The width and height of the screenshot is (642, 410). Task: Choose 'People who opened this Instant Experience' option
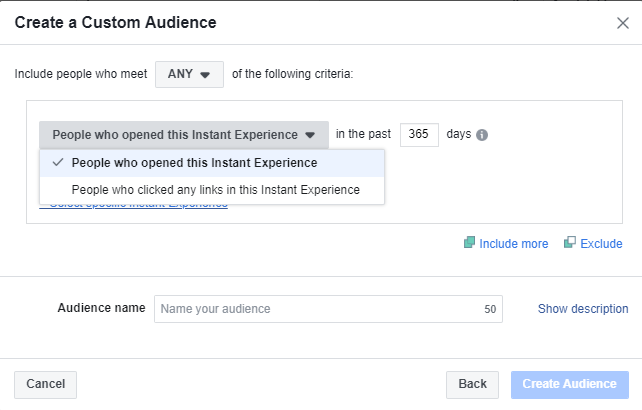pos(194,163)
